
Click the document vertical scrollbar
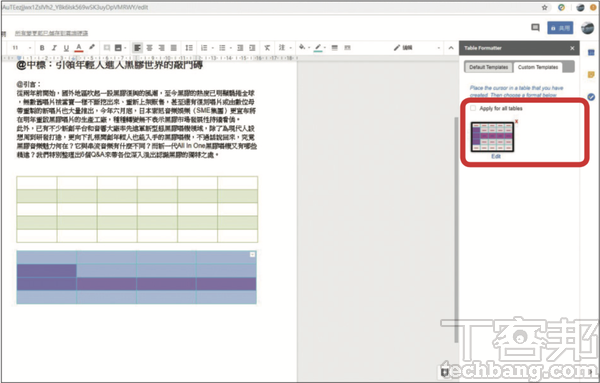[456, 230]
